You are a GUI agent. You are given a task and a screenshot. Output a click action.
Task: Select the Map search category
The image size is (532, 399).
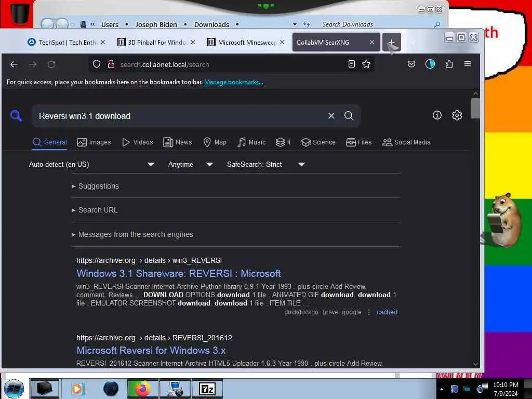pyautogui.click(x=215, y=142)
